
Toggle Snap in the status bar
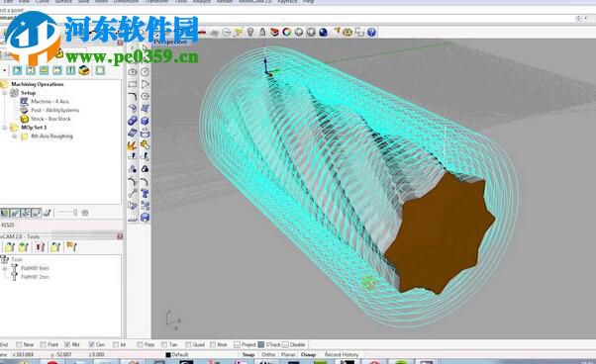248,354
